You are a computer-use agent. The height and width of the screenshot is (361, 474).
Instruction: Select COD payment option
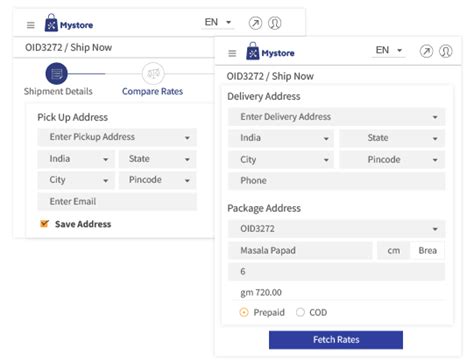[x=300, y=312]
